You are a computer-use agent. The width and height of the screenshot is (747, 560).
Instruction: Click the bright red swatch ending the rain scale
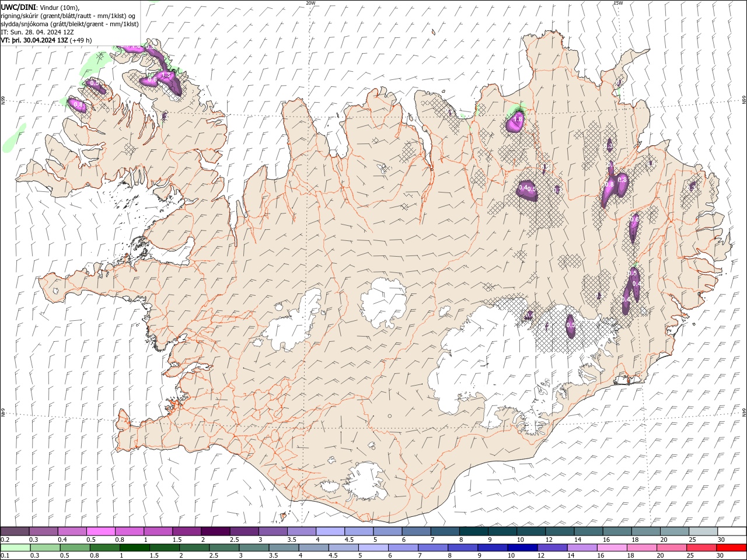[732, 548]
